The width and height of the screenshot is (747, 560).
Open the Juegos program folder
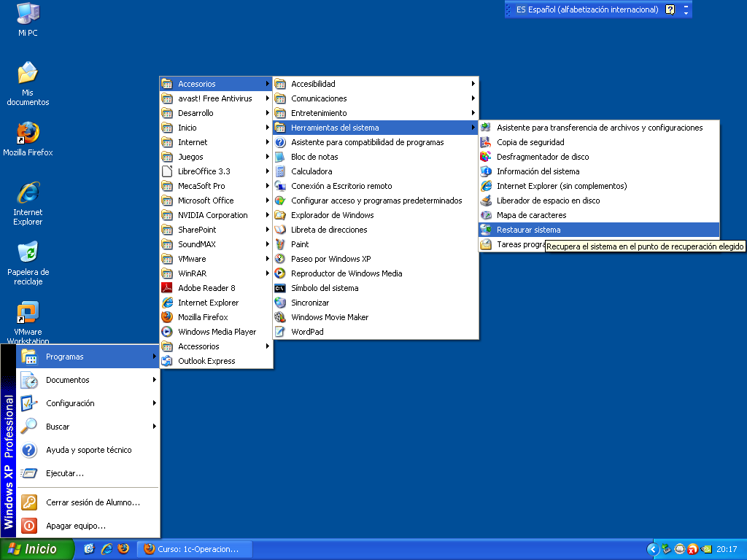click(216, 157)
